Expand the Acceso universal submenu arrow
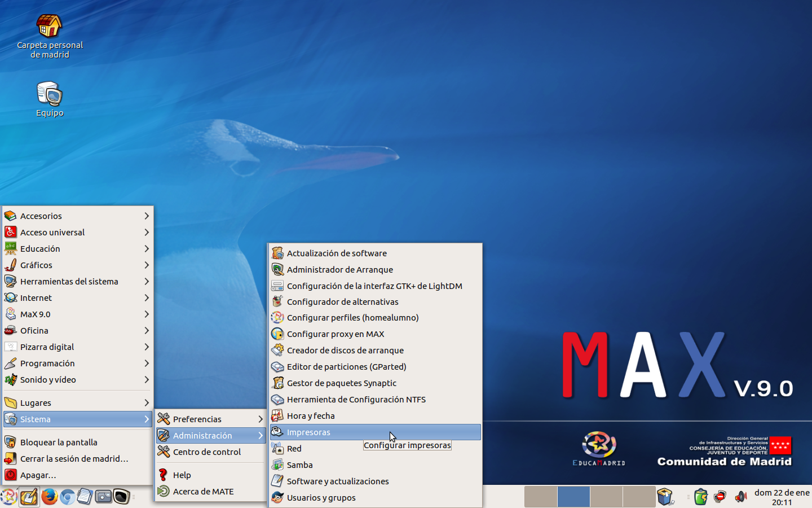 (x=147, y=233)
